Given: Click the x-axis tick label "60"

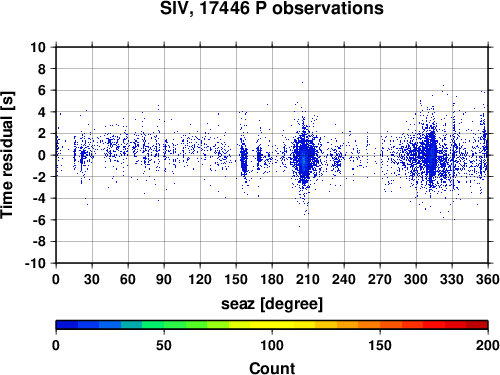Looking at the screenshot, I should pyautogui.click(x=128, y=279).
